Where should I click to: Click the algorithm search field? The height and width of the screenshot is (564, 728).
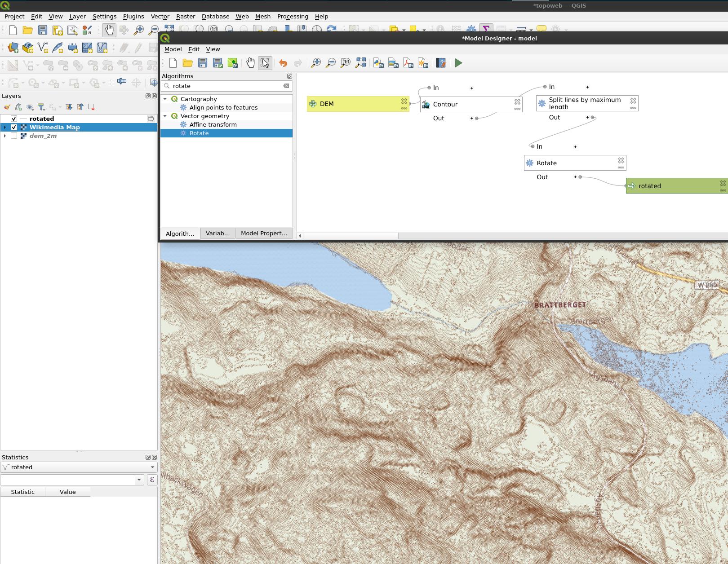227,86
